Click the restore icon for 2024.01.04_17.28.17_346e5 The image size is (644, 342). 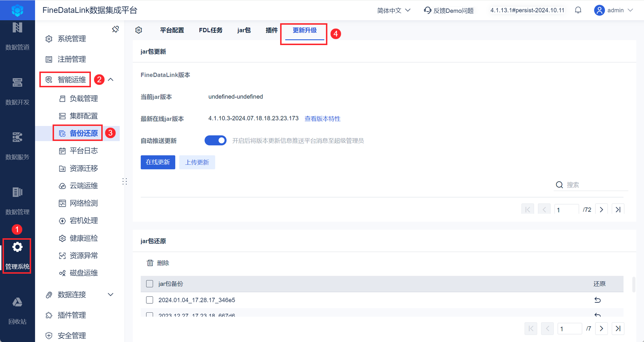click(597, 300)
